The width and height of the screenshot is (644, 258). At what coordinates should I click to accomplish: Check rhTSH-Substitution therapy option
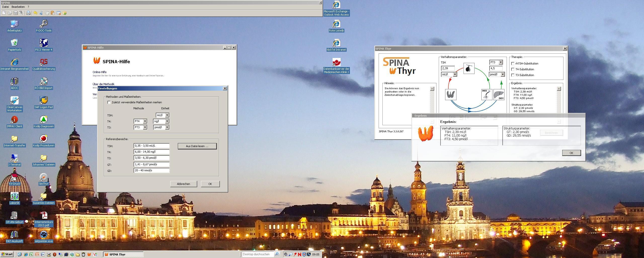(x=513, y=63)
